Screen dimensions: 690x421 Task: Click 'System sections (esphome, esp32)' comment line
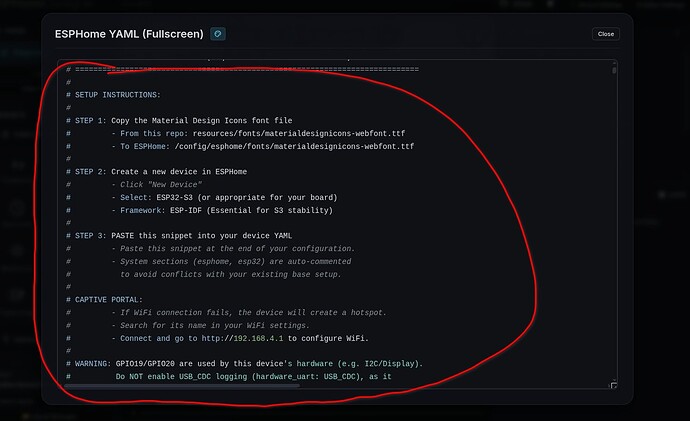pos(209,261)
